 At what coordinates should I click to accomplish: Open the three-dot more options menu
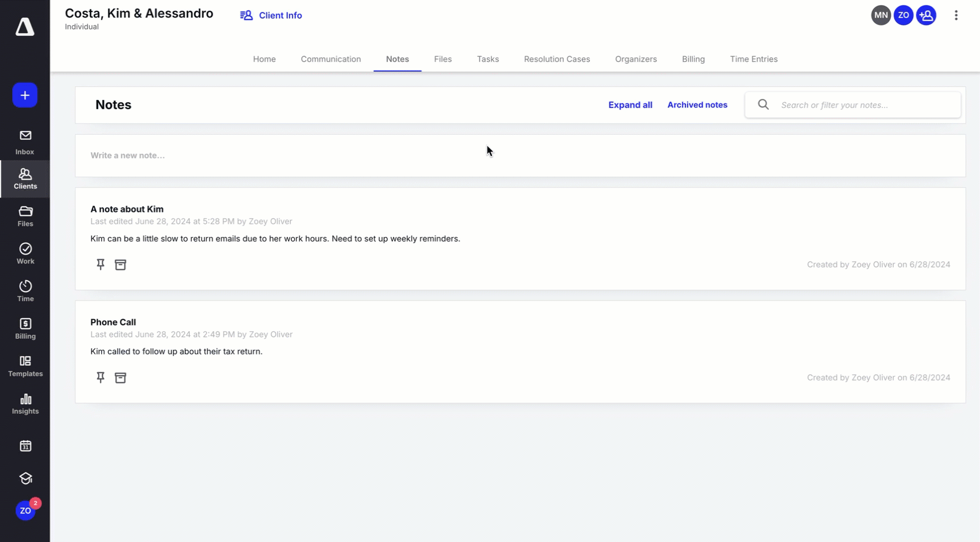point(956,16)
